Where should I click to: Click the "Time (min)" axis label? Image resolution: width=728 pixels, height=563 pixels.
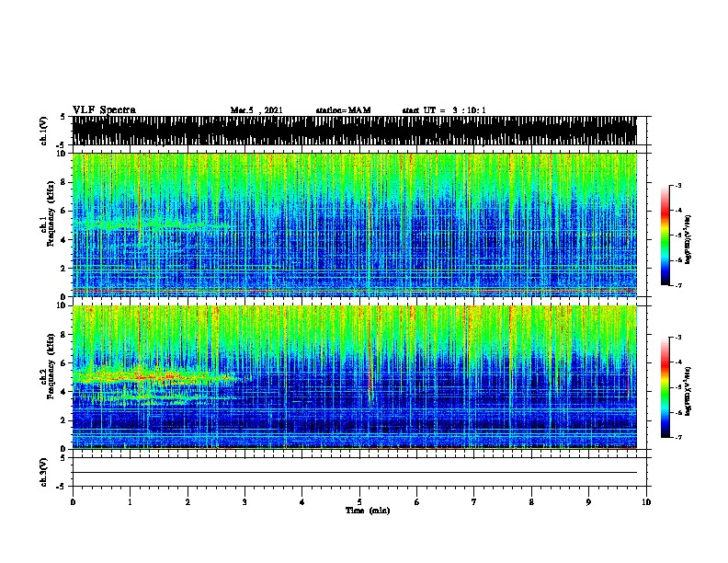click(x=368, y=511)
